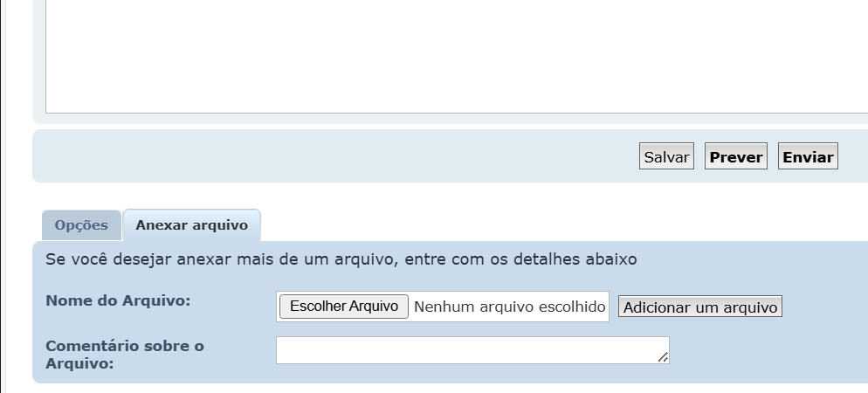Click the empty space right of Enviar
Viewport: 868px width, 393px height.
[852, 157]
